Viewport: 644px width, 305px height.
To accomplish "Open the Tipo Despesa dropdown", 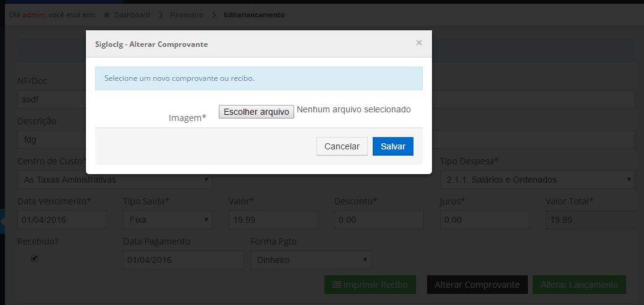I will point(537,180).
